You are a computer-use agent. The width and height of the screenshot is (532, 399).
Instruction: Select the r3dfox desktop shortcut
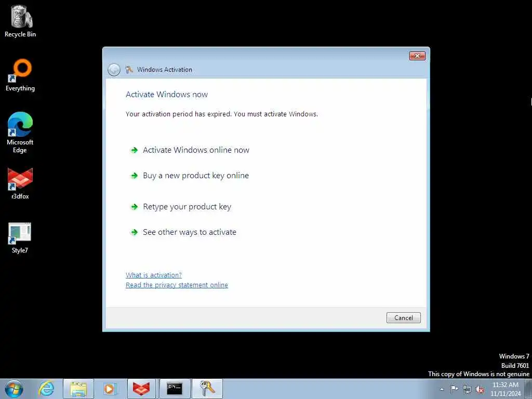(20, 183)
